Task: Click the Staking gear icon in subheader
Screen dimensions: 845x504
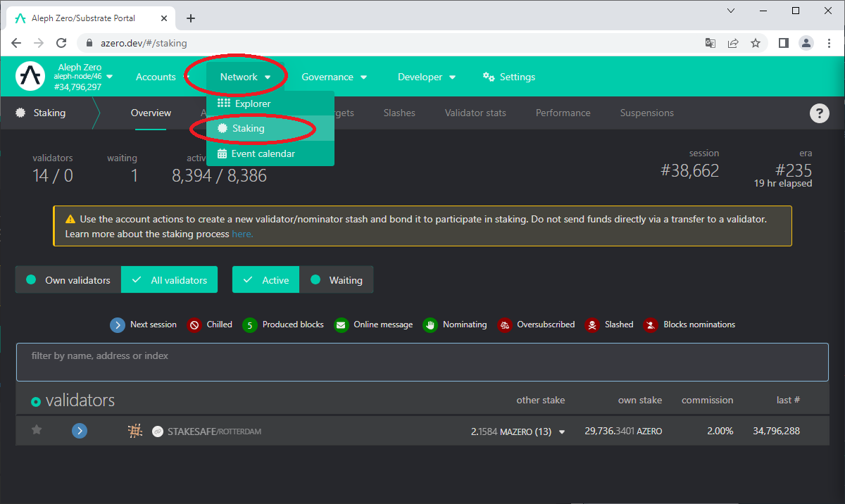Action: click(20, 113)
